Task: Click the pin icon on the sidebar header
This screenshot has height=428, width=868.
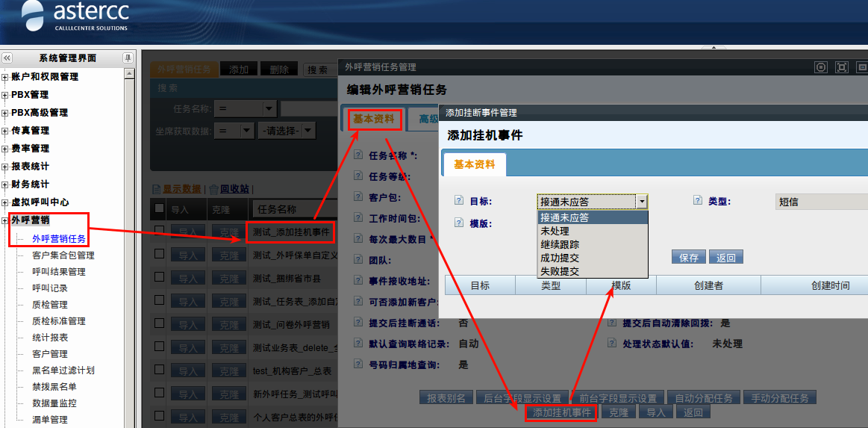Action: coord(128,58)
